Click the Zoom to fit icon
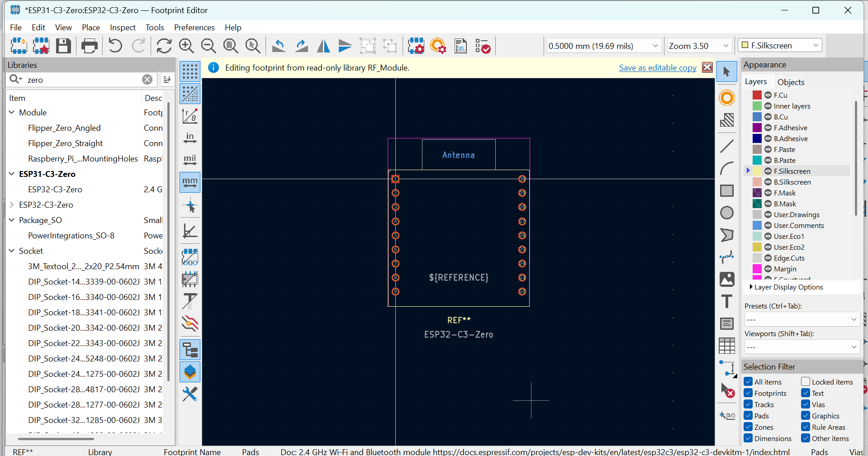 (x=231, y=46)
